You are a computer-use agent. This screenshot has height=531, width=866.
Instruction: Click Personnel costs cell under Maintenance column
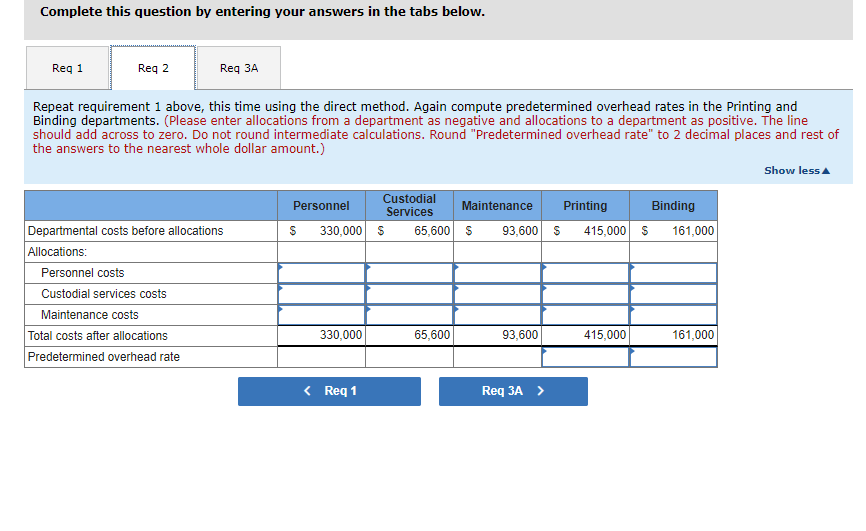click(x=497, y=273)
